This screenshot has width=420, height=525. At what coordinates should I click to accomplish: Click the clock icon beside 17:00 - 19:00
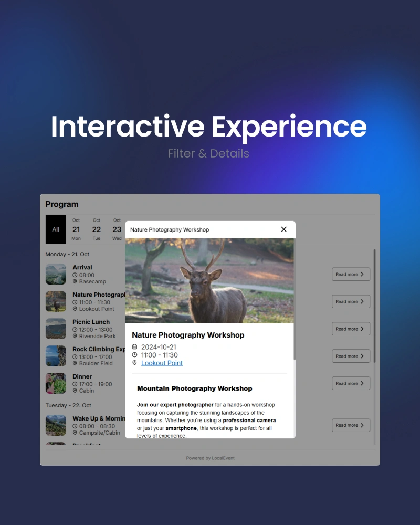pos(75,384)
